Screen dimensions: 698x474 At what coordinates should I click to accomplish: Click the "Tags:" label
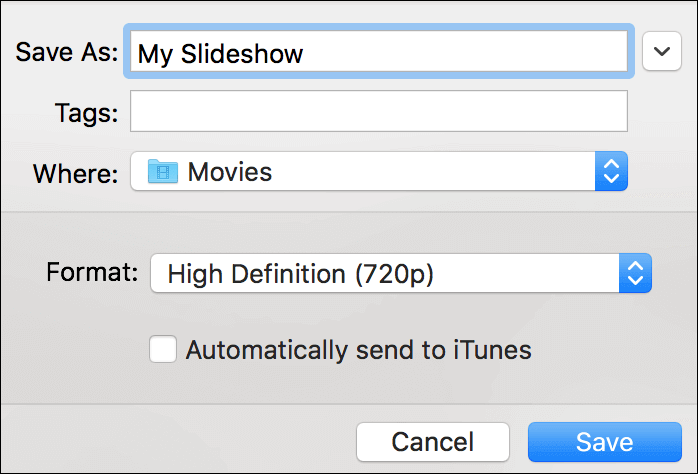point(86,113)
